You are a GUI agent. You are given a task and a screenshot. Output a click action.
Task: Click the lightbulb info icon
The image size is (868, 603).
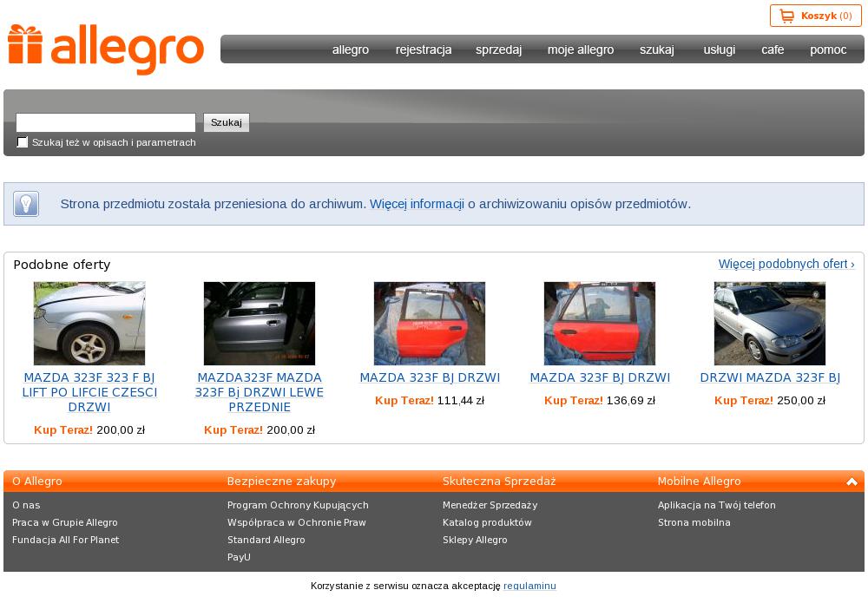point(26,204)
